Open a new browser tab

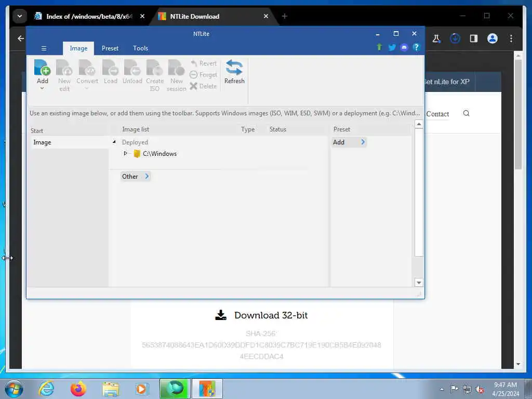(285, 16)
